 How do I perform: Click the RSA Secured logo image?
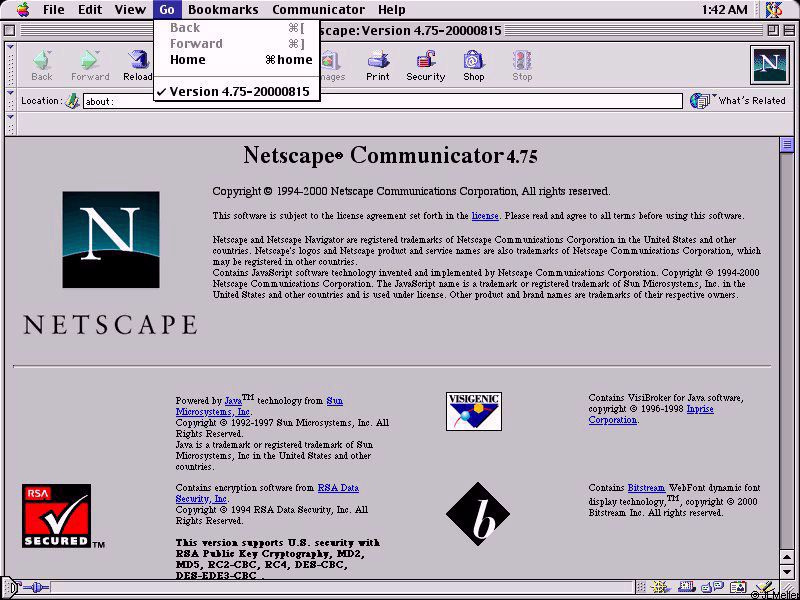click(57, 516)
